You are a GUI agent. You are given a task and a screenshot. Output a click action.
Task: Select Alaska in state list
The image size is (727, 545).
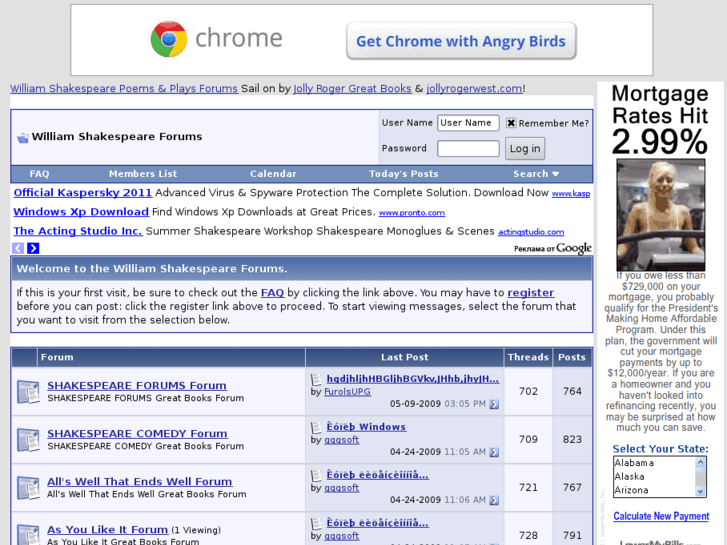pyautogui.click(x=654, y=476)
